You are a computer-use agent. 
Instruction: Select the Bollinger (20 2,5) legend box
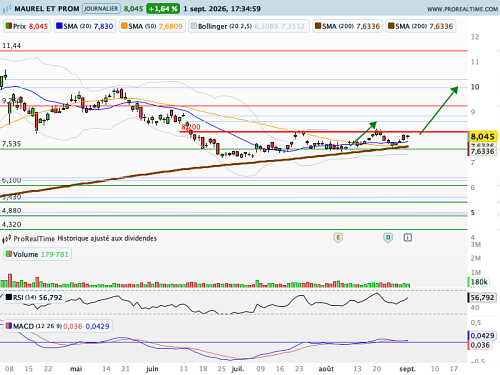coord(249,26)
